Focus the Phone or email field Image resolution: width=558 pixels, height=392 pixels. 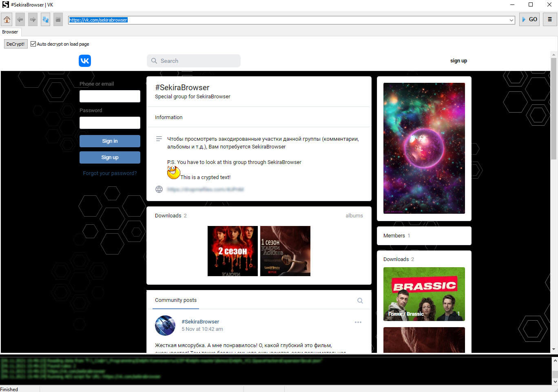pos(110,96)
